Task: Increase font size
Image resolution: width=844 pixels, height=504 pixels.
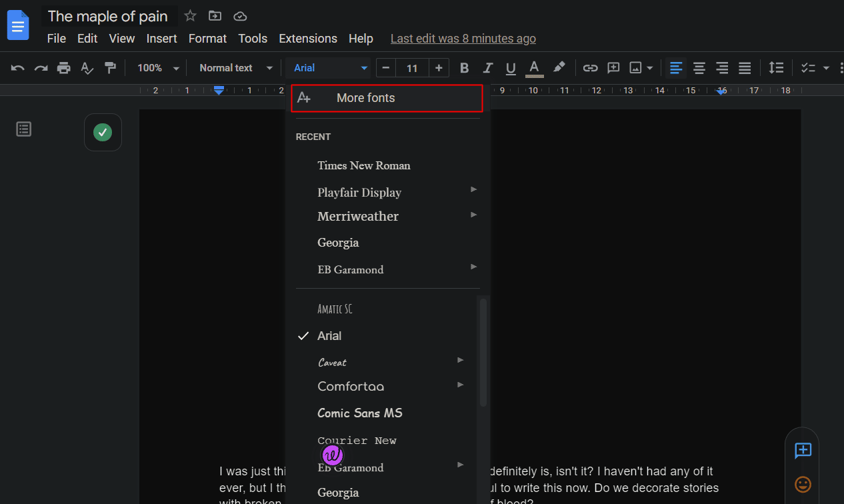Action: click(439, 68)
